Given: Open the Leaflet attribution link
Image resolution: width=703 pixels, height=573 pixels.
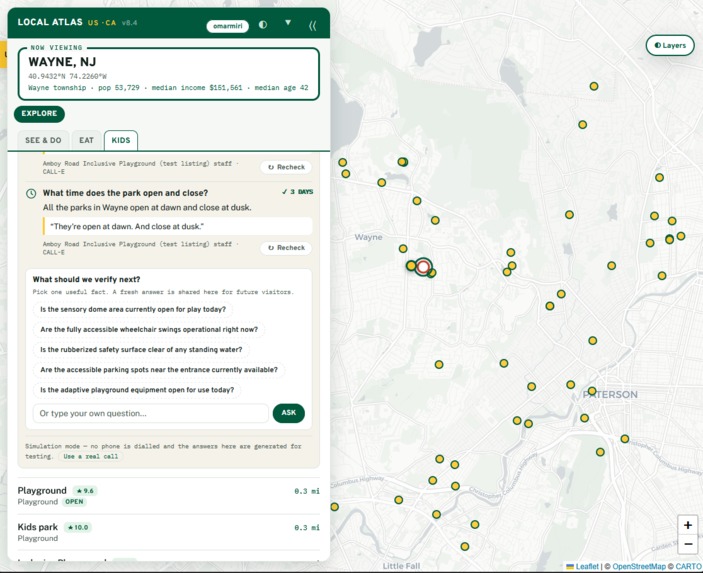Looking at the screenshot, I should 582,567.
